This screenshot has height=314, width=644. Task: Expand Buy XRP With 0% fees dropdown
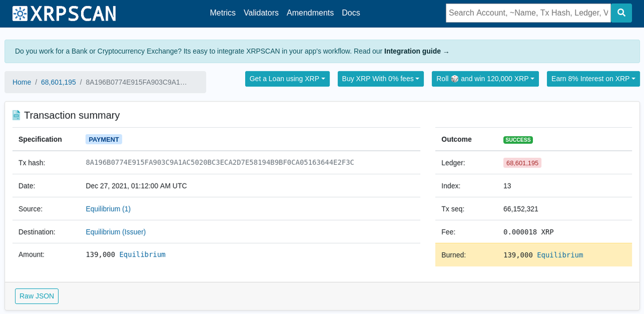tap(380, 79)
